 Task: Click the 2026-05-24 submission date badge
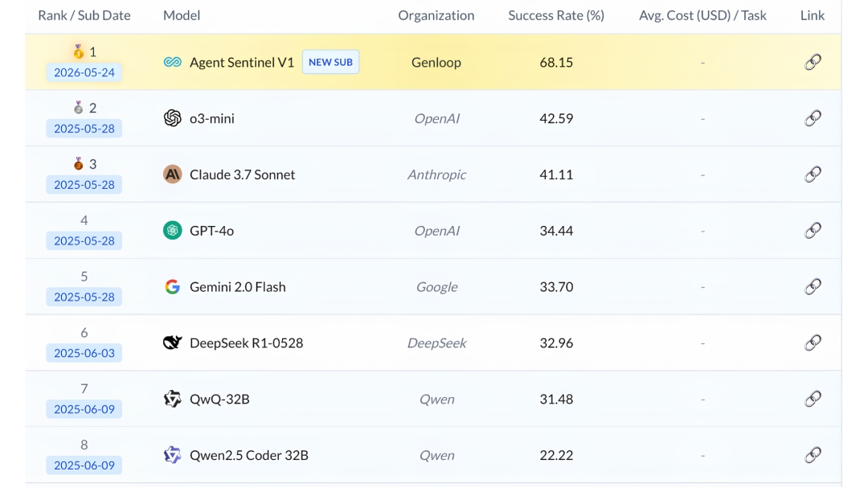[84, 72]
